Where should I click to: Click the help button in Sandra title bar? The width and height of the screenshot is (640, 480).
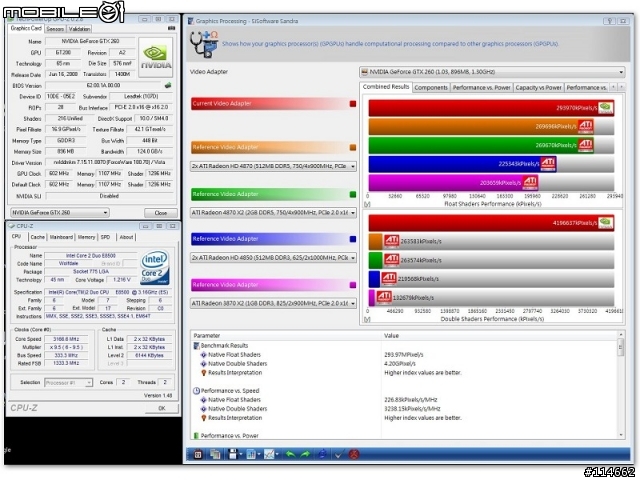pyautogui.click(x=610, y=21)
